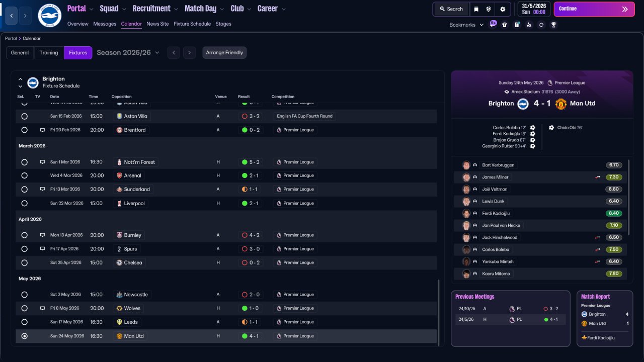Open the Season 2025/26 dropdown
The image size is (644, 362).
[128, 53]
